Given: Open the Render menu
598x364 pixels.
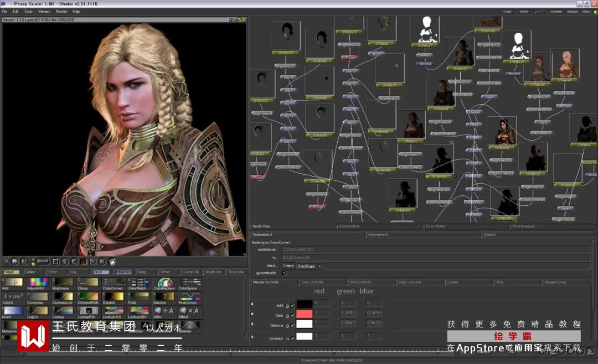Looking at the screenshot, I should 61,12.
